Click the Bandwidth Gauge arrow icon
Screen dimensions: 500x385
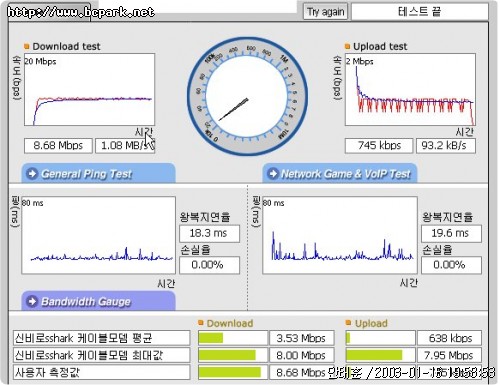(32, 301)
